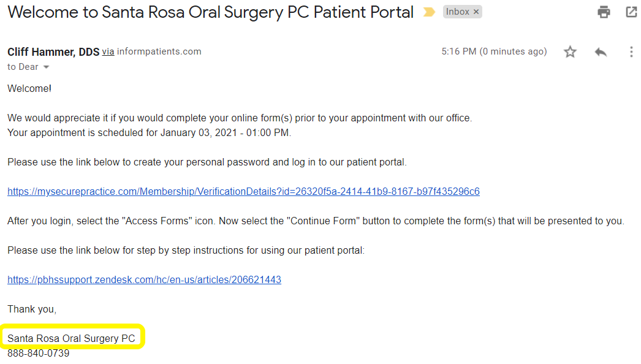The image size is (641, 364).
Task: Open the pbhssupport.zendesk.com instructions link
Action: tap(144, 280)
